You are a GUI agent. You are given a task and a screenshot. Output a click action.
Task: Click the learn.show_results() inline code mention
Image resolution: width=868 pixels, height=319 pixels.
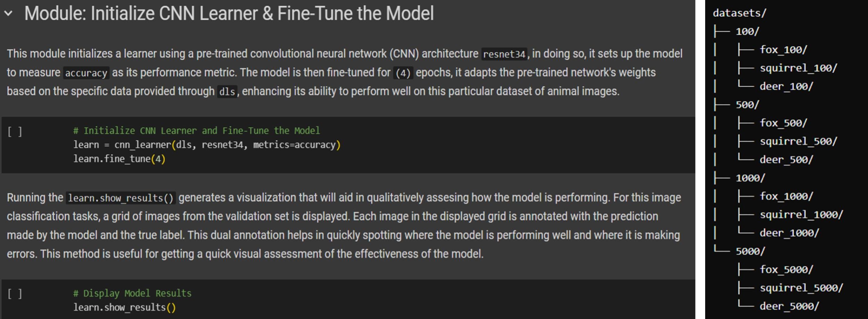(x=120, y=198)
